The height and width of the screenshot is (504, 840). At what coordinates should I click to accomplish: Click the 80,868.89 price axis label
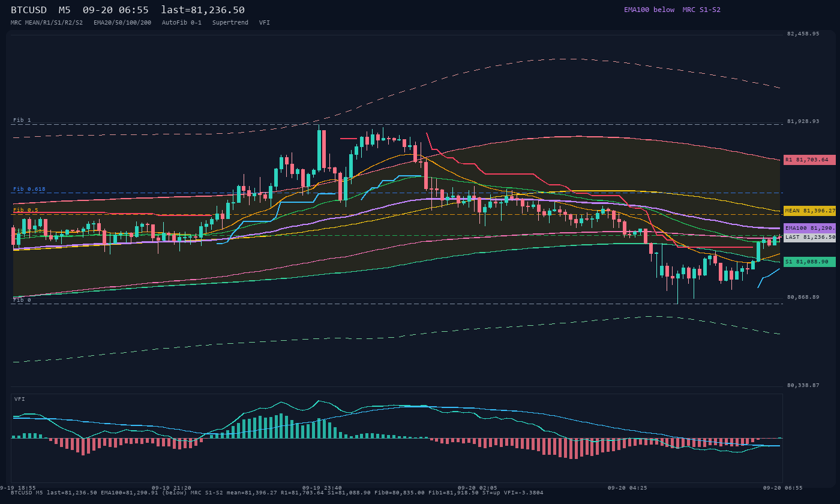click(x=803, y=297)
